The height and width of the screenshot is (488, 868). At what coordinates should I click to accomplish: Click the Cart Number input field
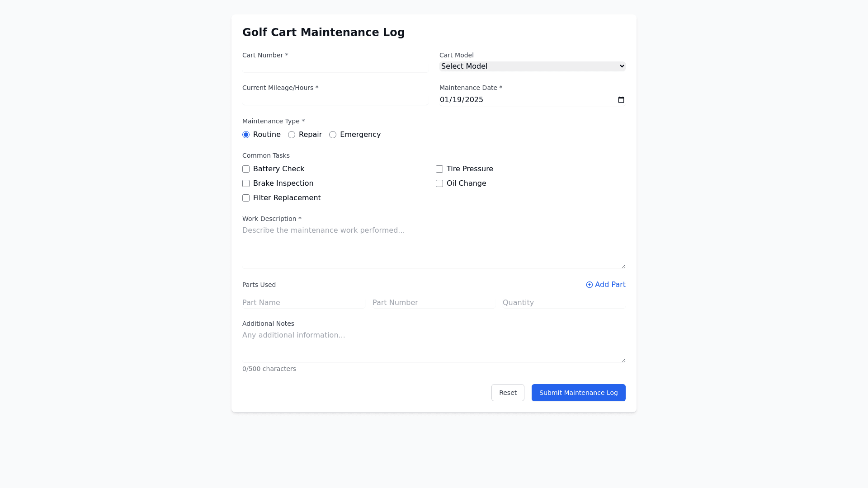(x=335, y=67)
